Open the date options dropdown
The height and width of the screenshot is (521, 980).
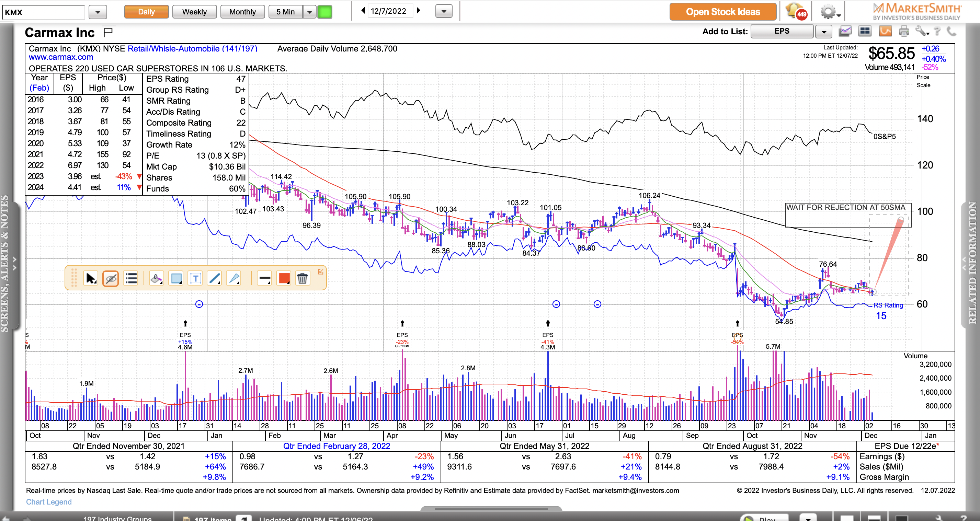tap(444, 11)
